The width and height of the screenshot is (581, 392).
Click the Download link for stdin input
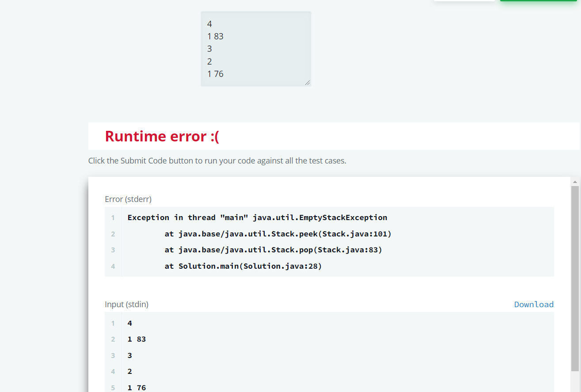(534, 304)
